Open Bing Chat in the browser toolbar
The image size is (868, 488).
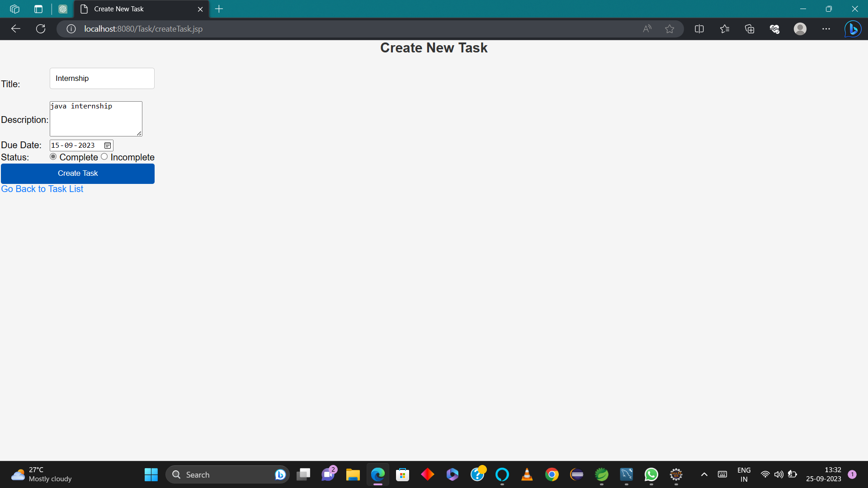(x=853, y=28)
